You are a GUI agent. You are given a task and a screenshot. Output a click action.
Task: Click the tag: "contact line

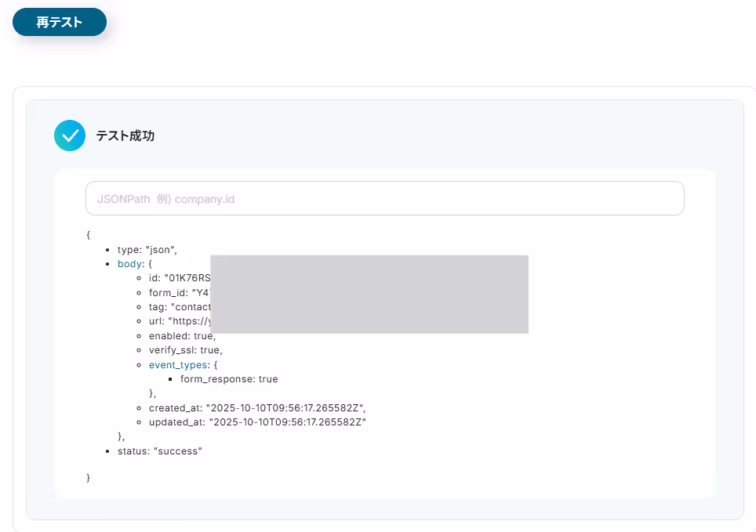point(180,307)
